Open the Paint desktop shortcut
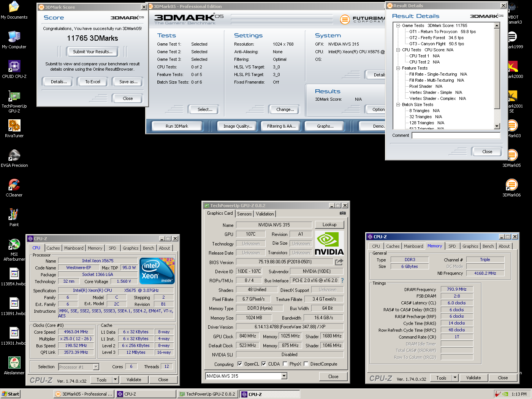532x399 pixels. coord(14,218)
